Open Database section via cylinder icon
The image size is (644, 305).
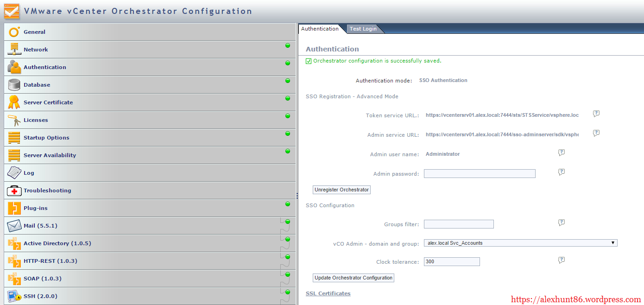point(14,85)
